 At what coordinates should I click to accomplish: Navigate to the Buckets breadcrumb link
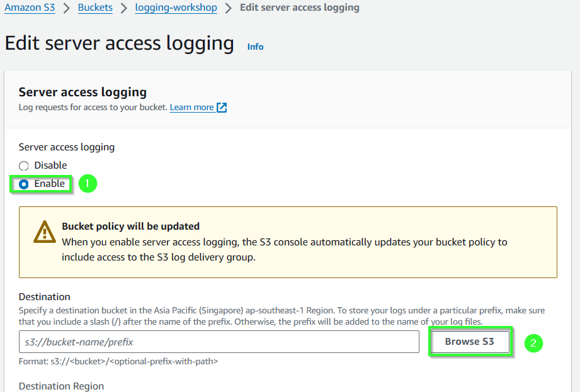tap(95, 8)
